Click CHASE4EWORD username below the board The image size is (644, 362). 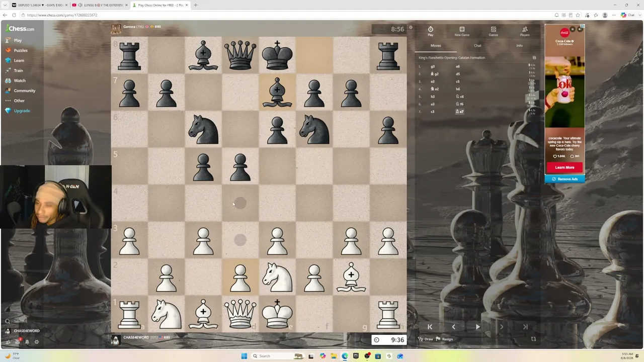click(x=136, y=337)
